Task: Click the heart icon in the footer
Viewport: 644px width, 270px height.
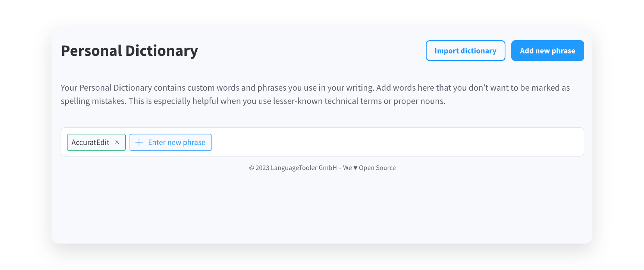Action: tap(355, 168)
